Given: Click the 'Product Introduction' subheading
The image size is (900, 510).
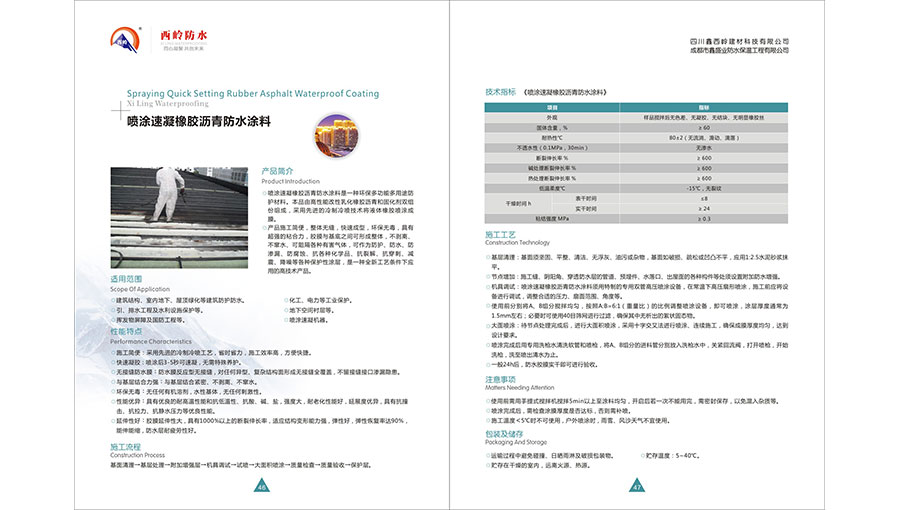Looking at the screenshot, I should click(290, 181).
